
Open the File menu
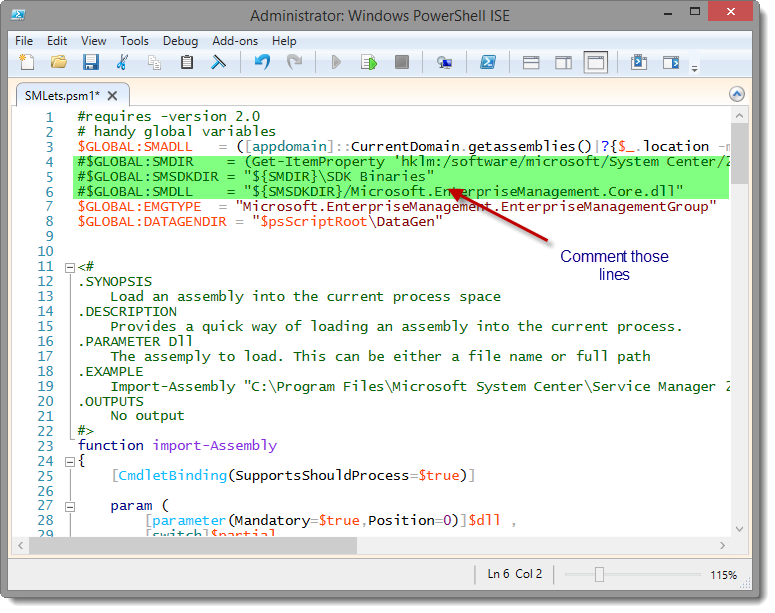point(24,41)
